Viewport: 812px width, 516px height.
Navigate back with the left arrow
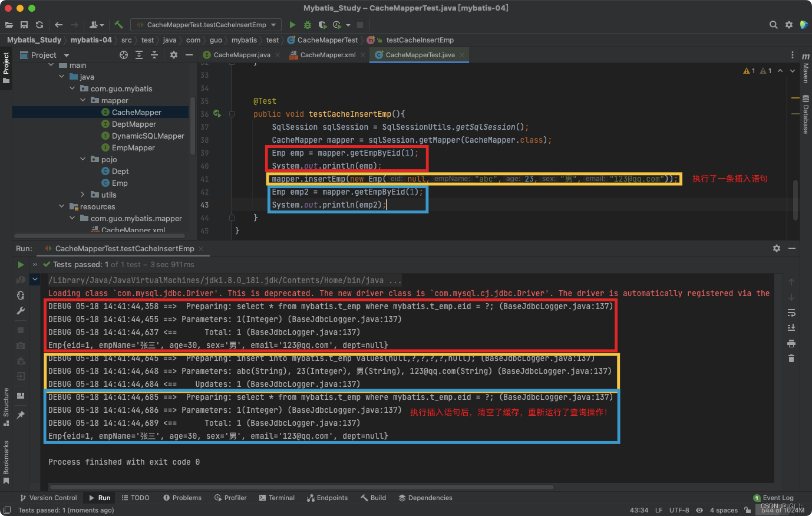click(x=58, y=25)
